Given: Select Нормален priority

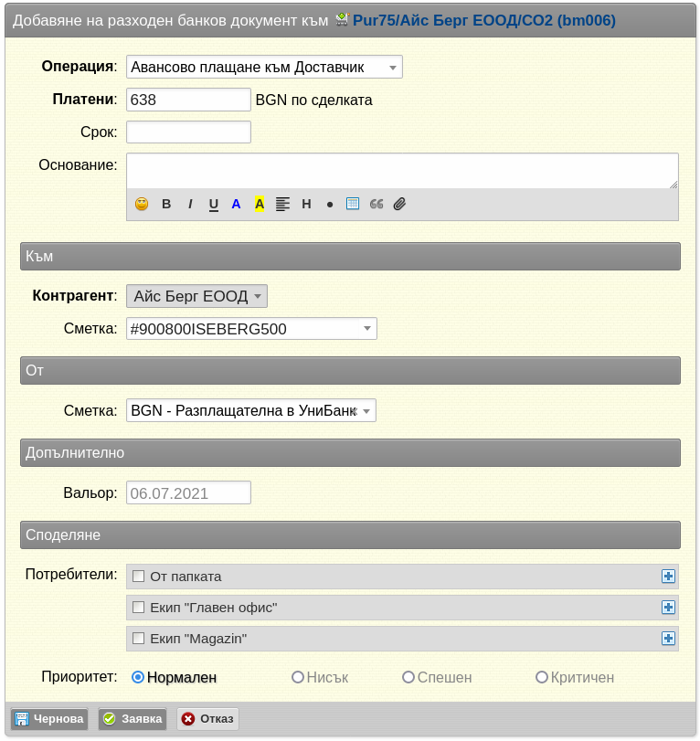Looking at the screenshot, I should pos(138,677).
